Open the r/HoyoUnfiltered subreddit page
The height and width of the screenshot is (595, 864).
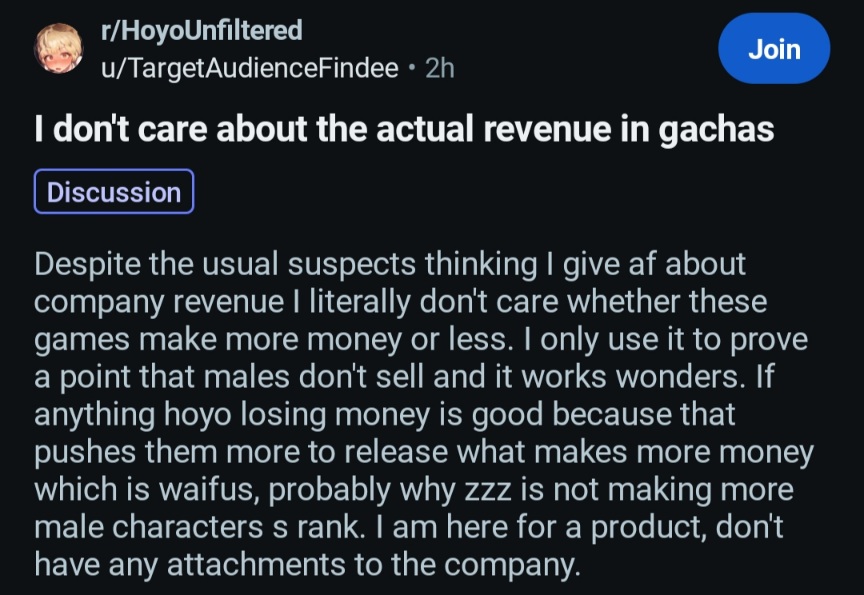click(202, 30)
